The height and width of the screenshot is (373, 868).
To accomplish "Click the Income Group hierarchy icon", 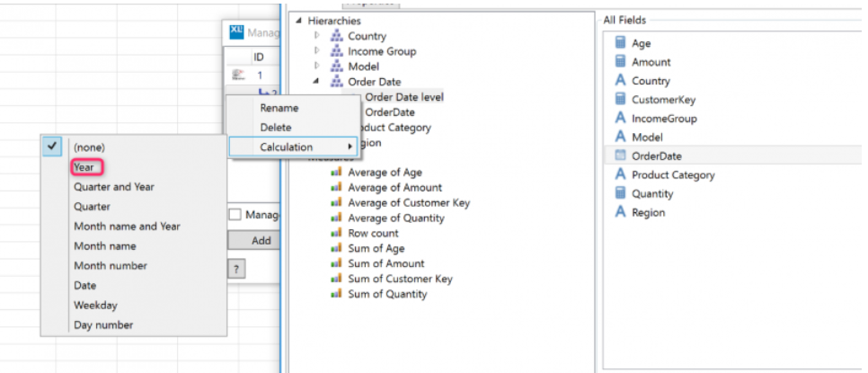I will (x=337, y=51).
